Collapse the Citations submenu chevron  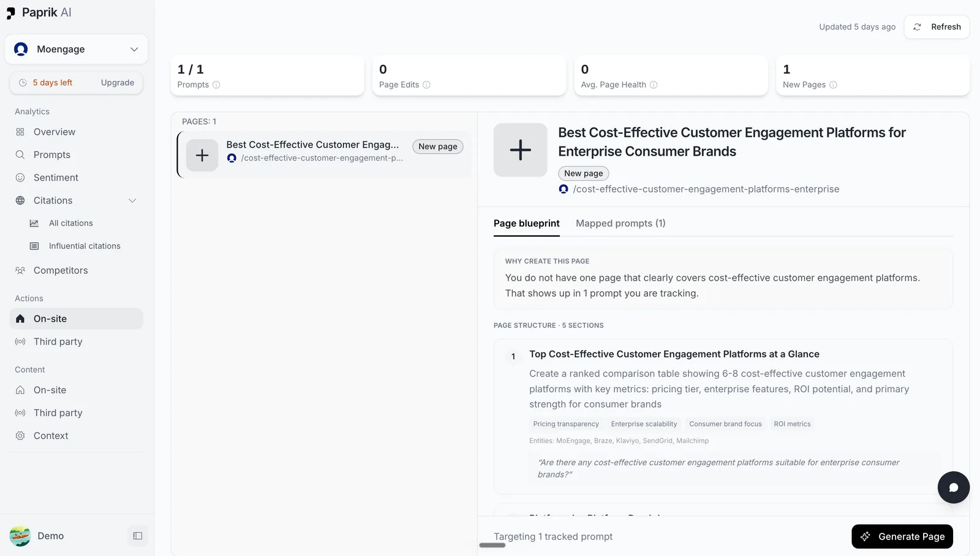pos(132,200)
